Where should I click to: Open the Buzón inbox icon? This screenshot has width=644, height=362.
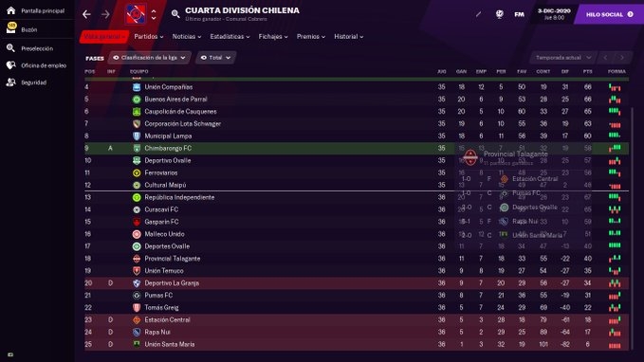tap(11, 28)
